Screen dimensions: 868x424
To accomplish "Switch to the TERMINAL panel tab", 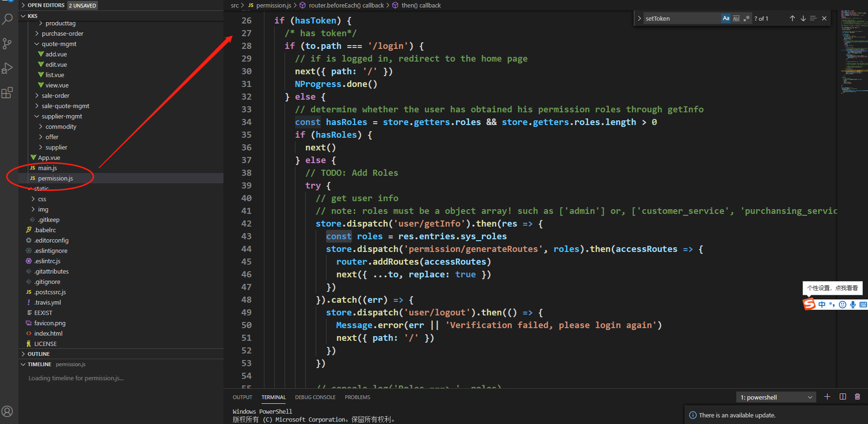I will (274, 397).
